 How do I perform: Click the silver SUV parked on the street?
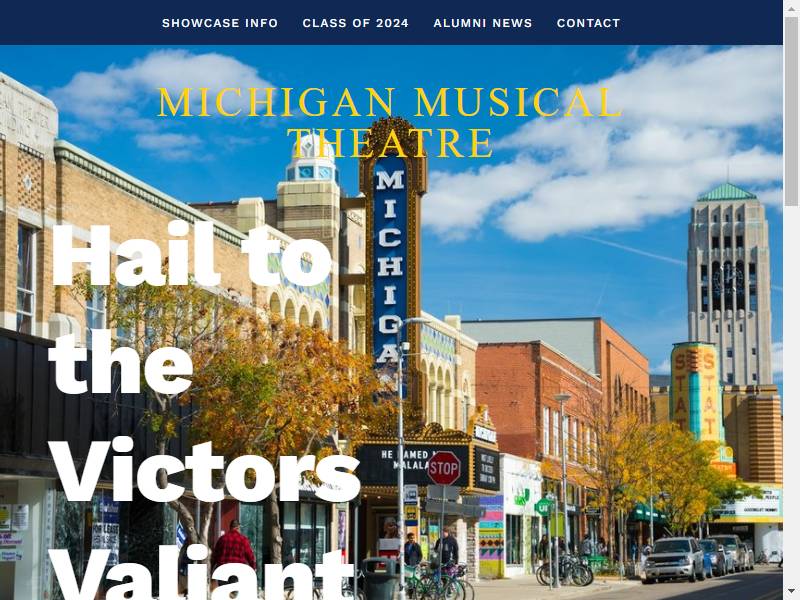(673, 560)
